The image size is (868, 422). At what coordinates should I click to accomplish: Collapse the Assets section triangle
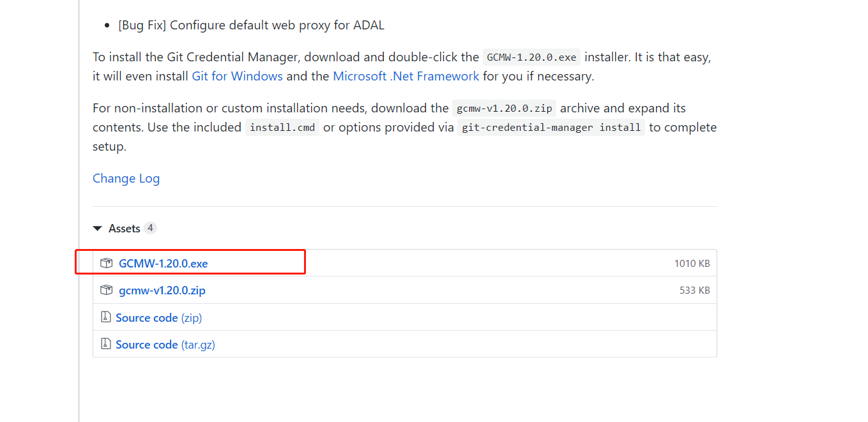[x=97, y=229]
